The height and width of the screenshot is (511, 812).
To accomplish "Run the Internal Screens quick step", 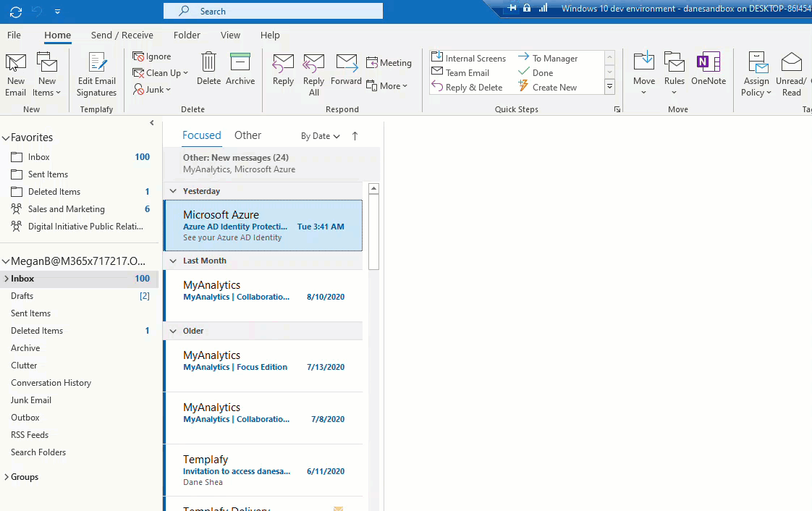I will click(x=469, y=58).
